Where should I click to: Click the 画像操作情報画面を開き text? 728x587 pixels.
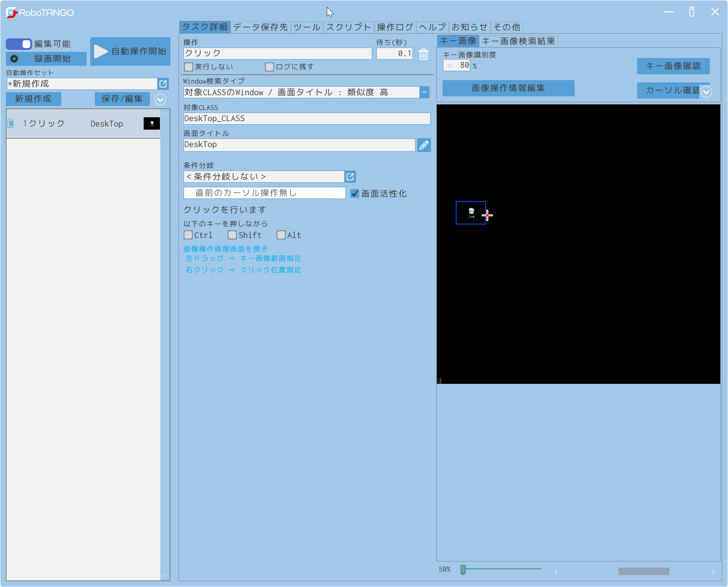(x=225, y=249)
